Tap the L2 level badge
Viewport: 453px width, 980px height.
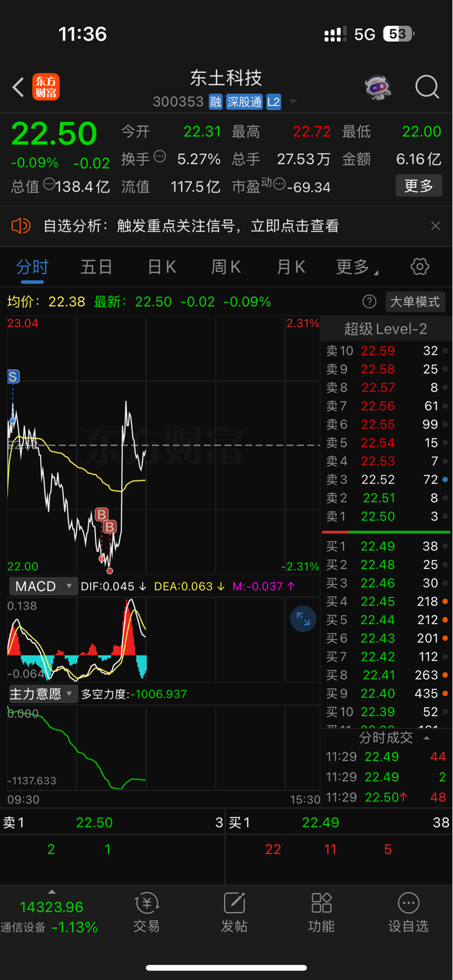(273, 102)
